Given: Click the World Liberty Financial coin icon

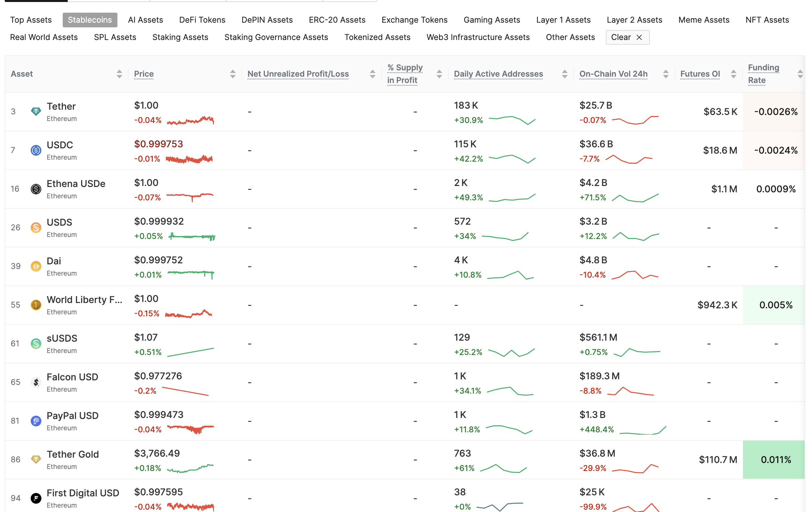Looking at the screenshot, I should 36,305.
